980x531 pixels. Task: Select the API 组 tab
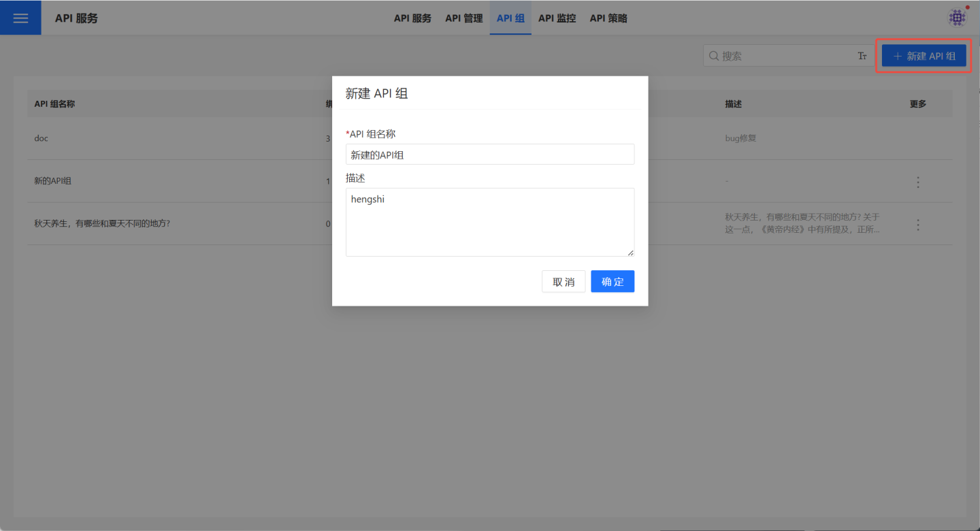(x=510, y=18)
